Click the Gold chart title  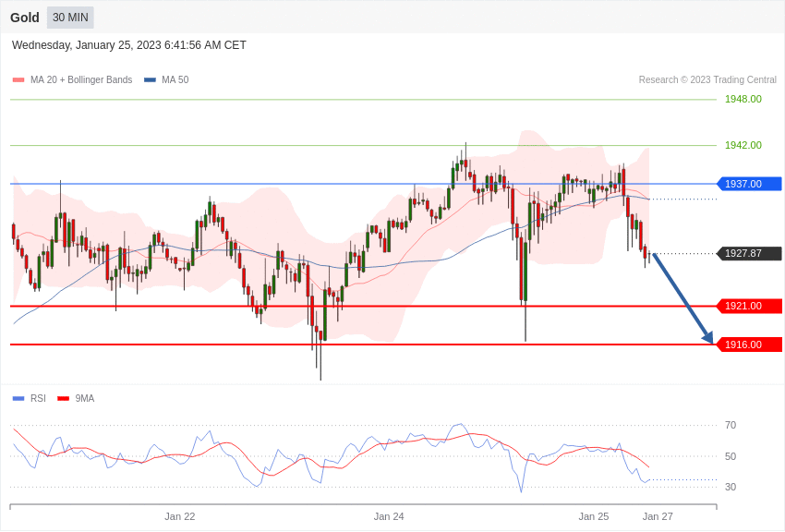coord(25,18)
